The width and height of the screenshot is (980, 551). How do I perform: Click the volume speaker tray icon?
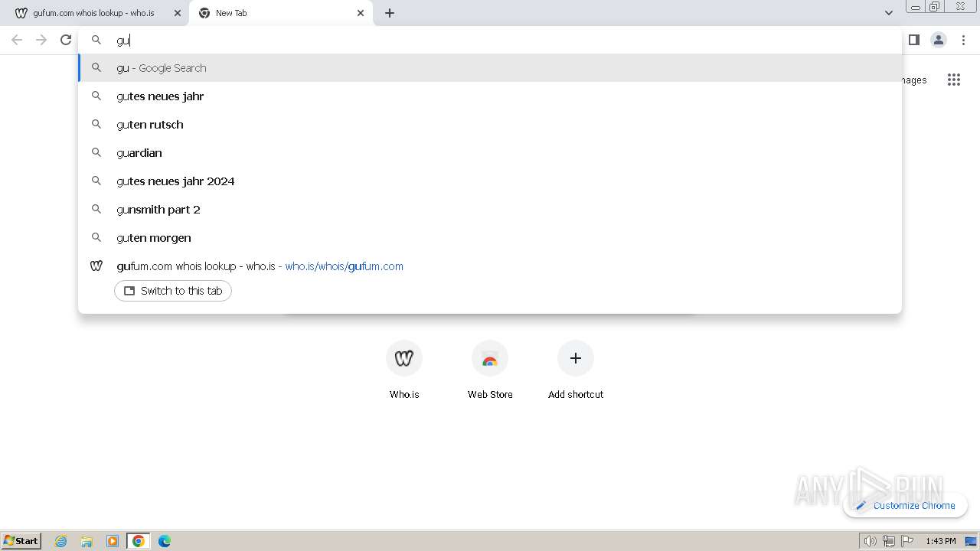coord(870,541)
